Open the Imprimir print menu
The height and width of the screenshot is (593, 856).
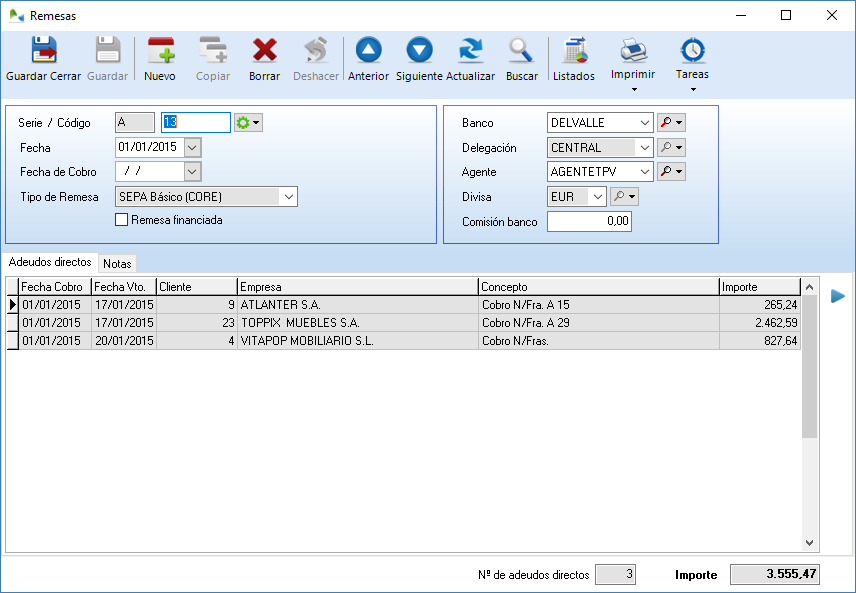[633, 60]
